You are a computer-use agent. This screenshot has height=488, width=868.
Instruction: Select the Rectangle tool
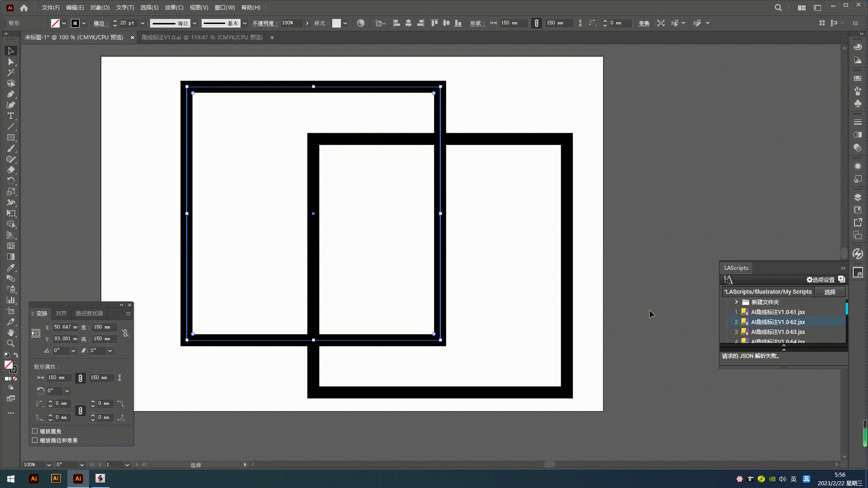pyautogui.click(x=11, y=138)
